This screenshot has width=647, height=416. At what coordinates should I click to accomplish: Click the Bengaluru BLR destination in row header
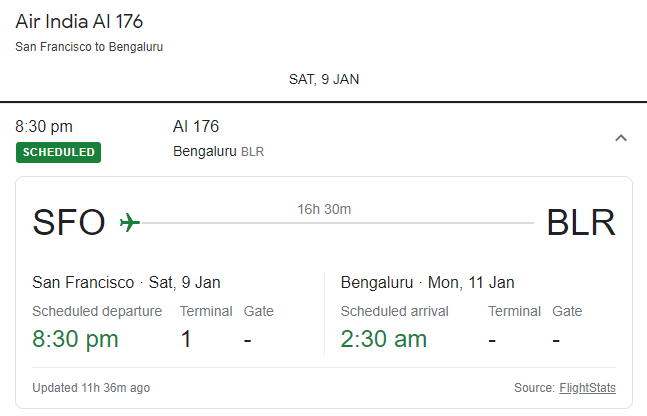218,152
